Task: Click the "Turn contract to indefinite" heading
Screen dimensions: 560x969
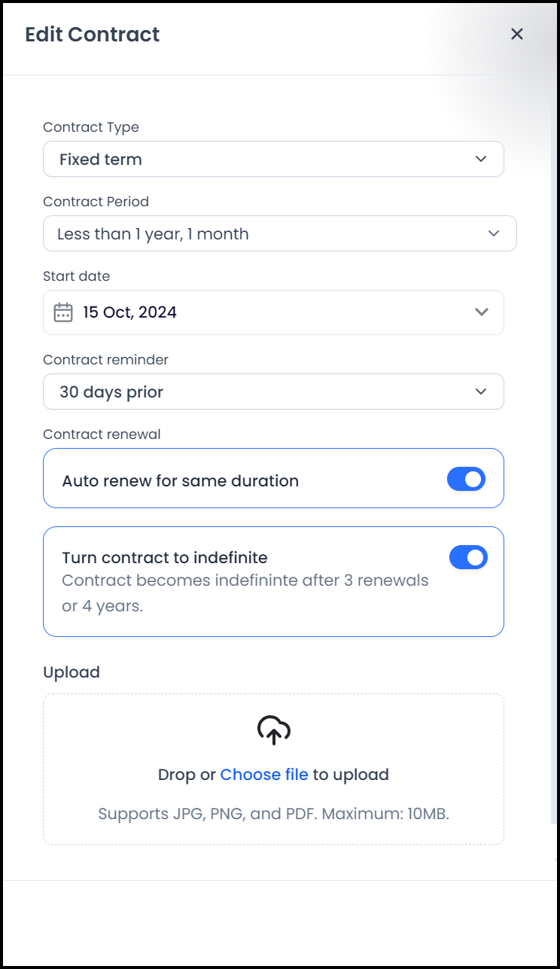Action: pos(165,558)
